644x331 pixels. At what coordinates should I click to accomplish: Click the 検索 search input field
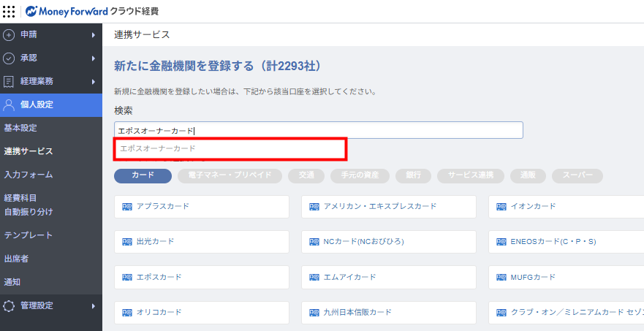(319, 130)
